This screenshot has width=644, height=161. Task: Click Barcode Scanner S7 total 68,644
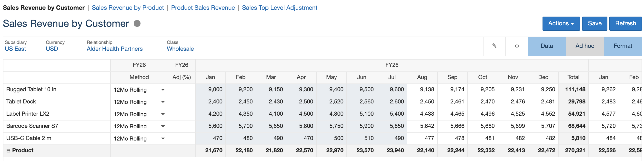tap(573, 126)
